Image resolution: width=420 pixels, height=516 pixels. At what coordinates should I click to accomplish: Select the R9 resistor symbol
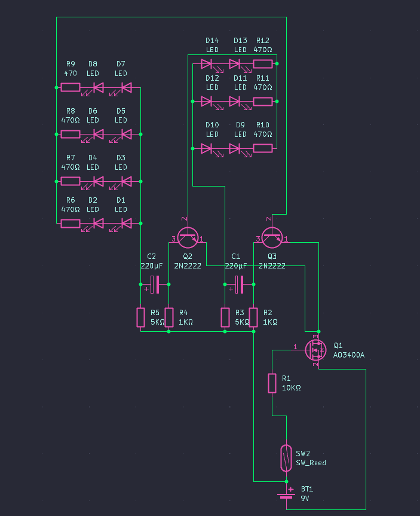70,87
